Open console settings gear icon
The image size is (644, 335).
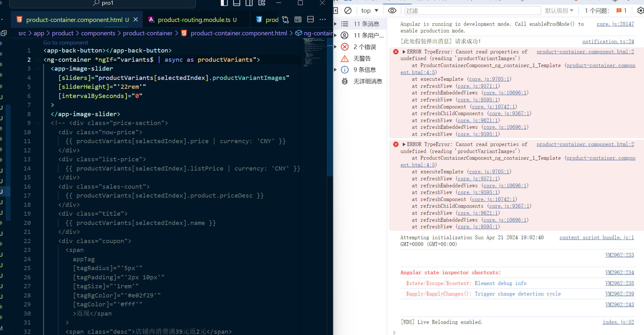click(640, 10)
